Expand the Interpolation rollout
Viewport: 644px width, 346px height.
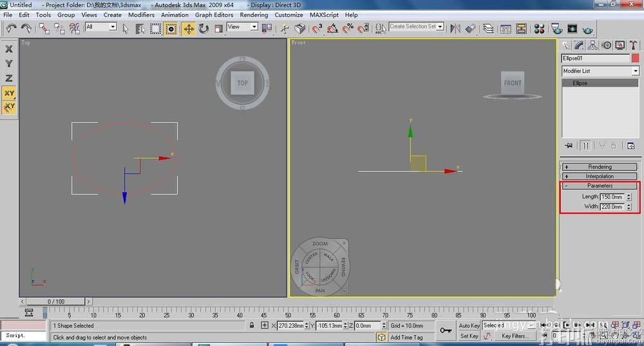coord(600,176)
